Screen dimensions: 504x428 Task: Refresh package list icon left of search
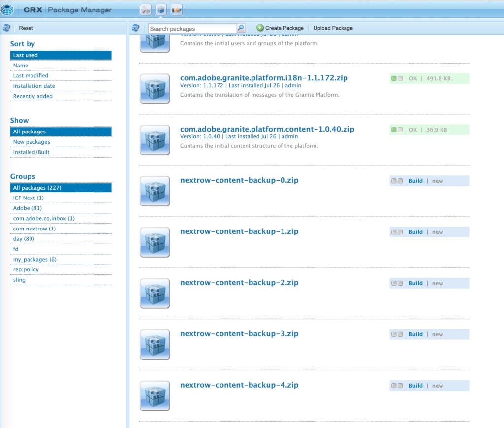[136, 28]
